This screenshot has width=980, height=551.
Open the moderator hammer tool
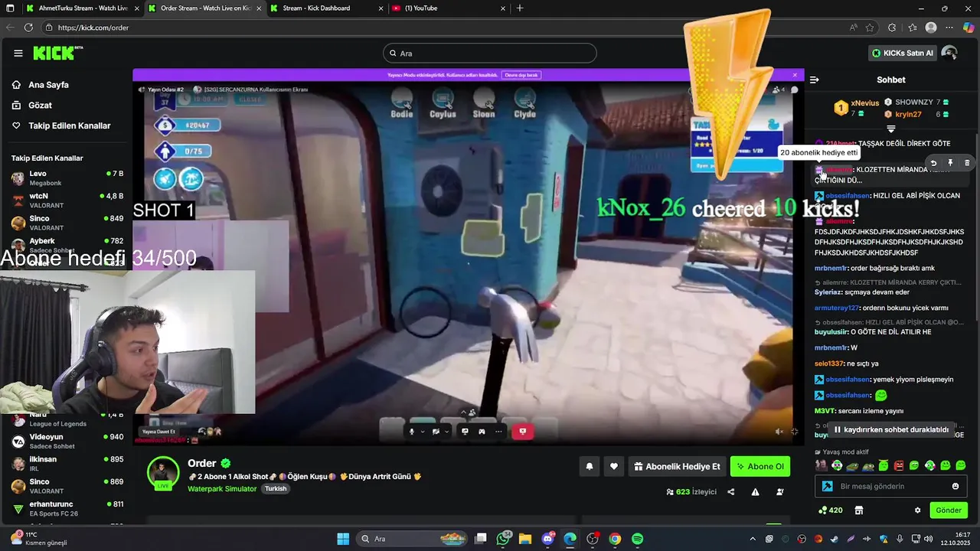(827, 486)
